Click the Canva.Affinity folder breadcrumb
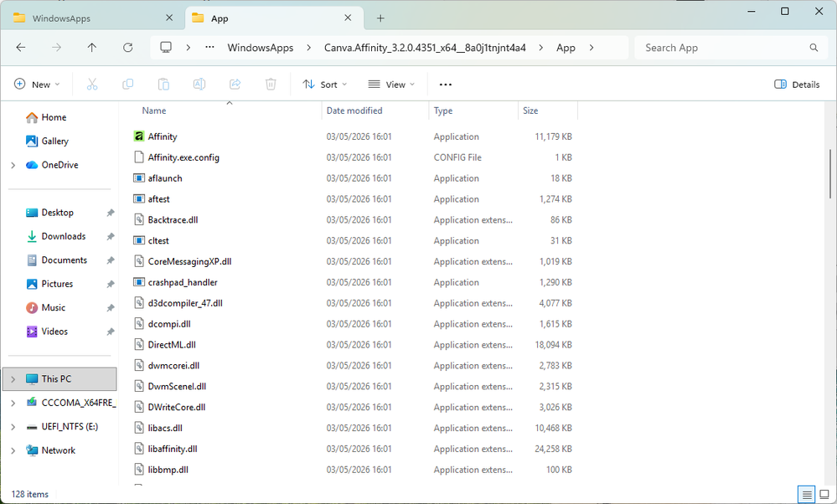 pyautogui.click(x=425, y=48)
